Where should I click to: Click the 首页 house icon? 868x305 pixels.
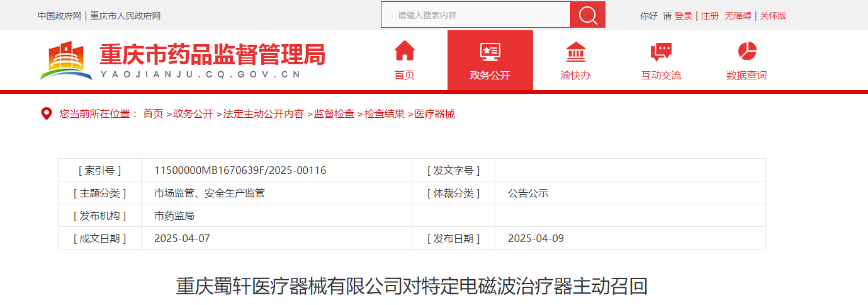[x=404, y=51]
